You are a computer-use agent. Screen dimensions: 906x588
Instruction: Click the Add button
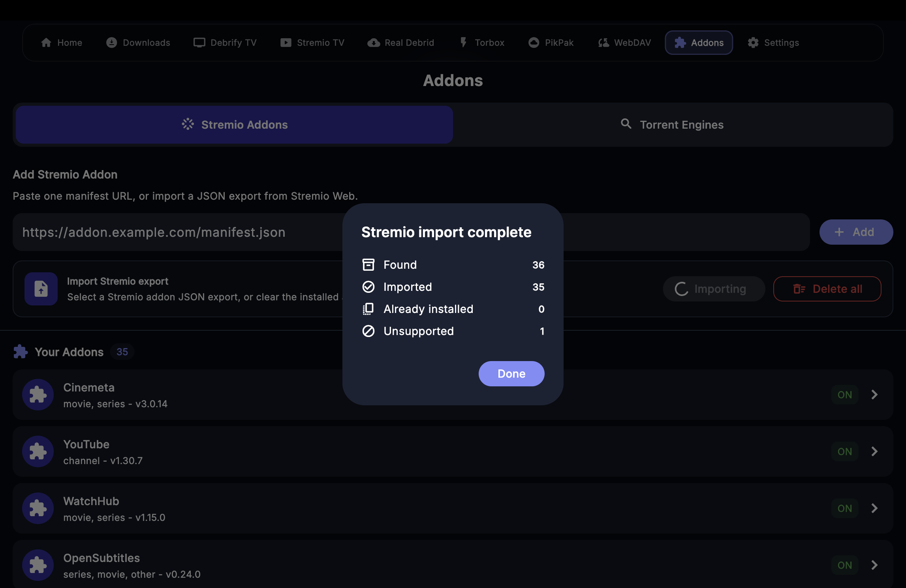tap(856, 232)
